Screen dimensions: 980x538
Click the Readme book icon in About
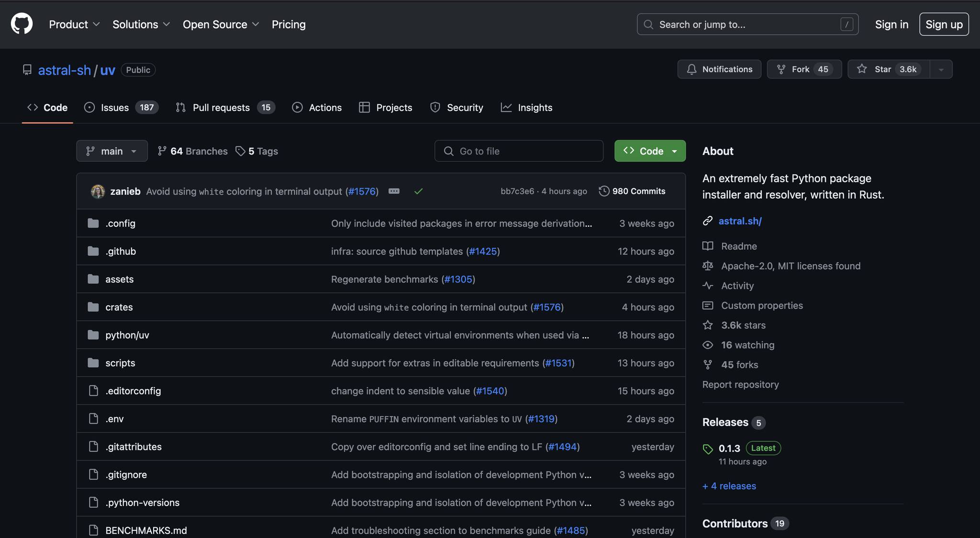tap(708, 246)
